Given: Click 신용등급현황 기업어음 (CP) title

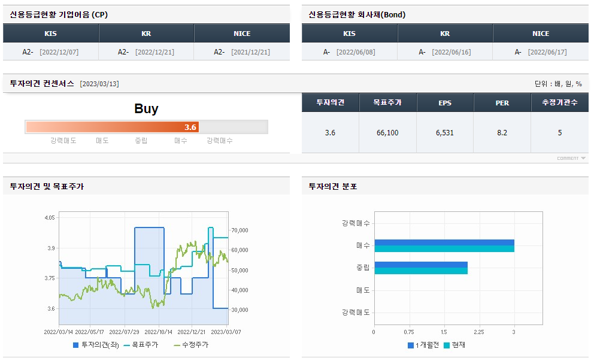Looking at the screenshot, I should [59, 15].
